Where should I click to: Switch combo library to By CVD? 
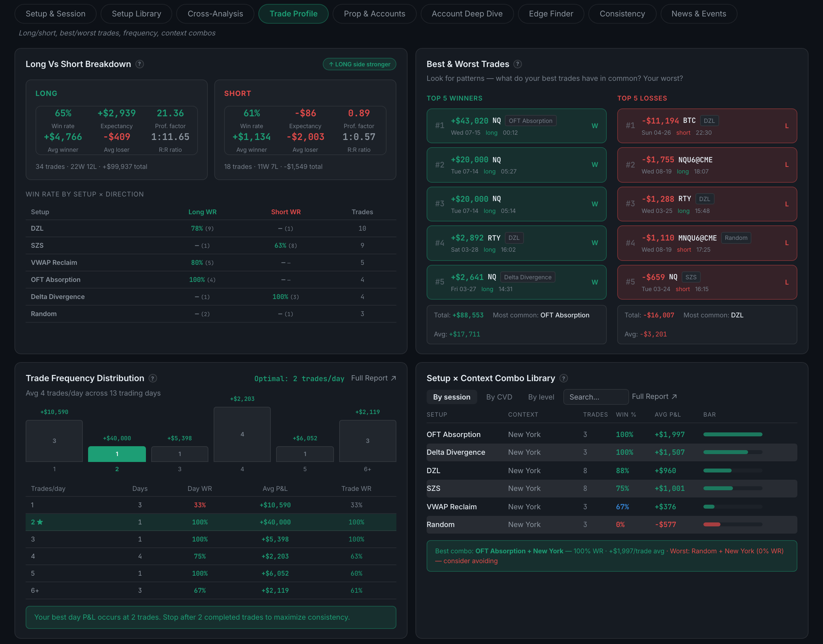tap(499, 397)
